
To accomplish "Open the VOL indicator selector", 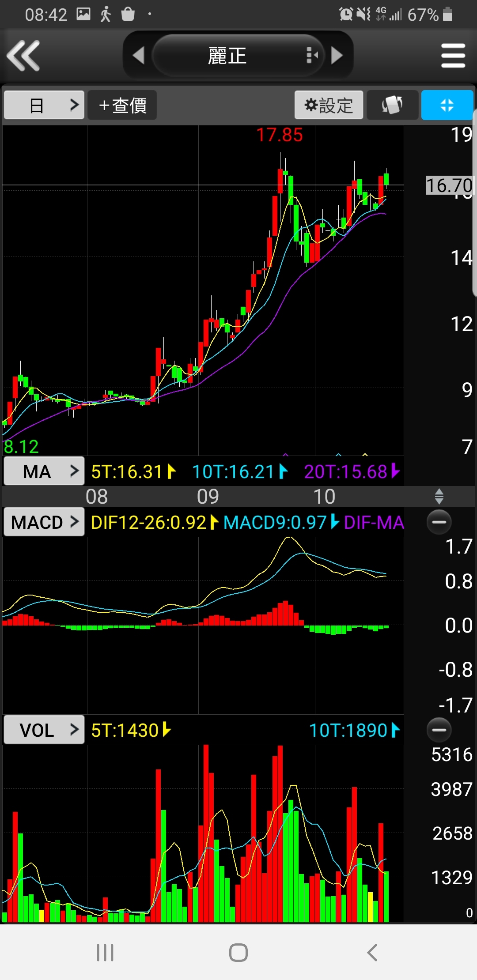I will (44, 730).
